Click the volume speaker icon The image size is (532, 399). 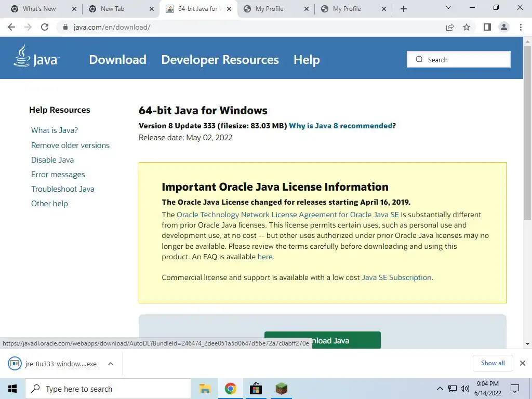pos(465,389)
